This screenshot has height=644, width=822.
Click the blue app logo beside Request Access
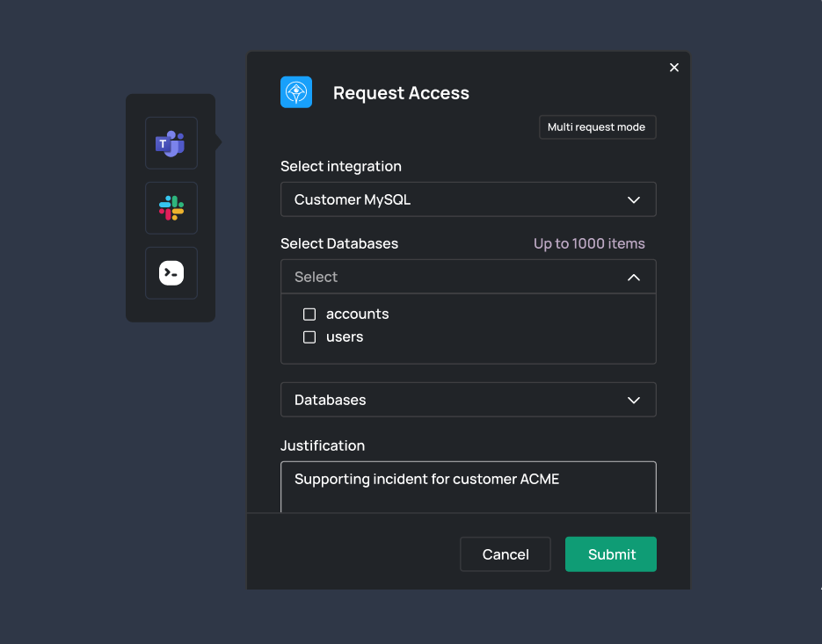pos(296,92)
